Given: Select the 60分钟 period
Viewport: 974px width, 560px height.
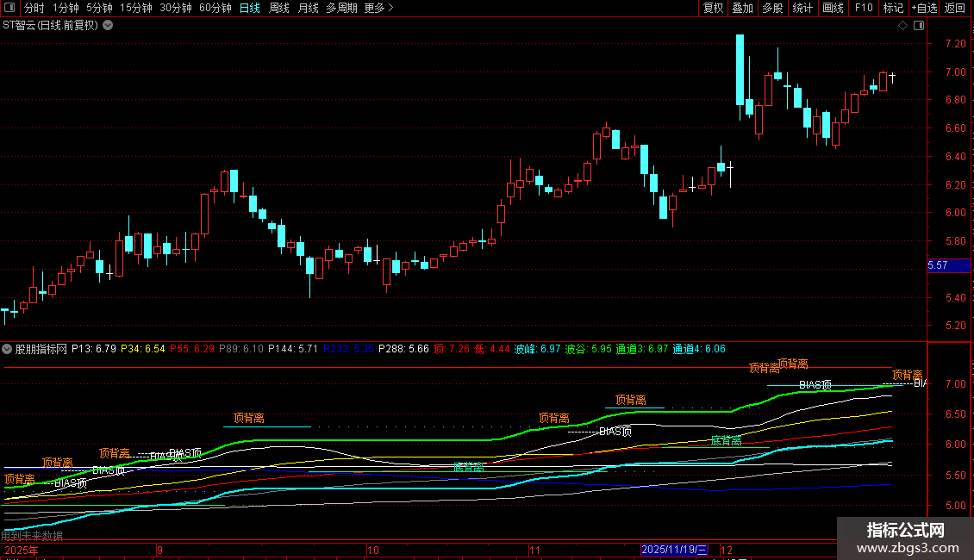Looking at the screenshot, I should tap(215, 8).
